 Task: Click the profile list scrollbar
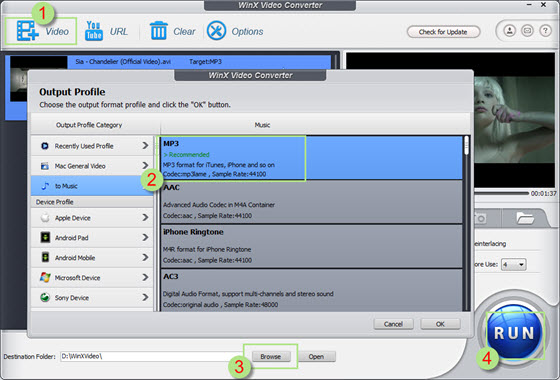click(466, 223)
